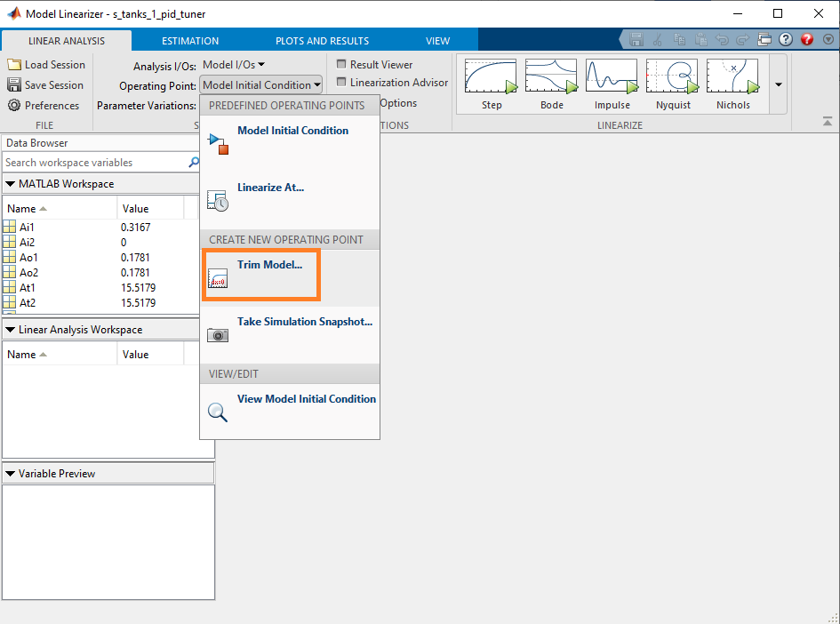Select variable Ai1 in workspace list
The image size is (840, 624).
28,228
